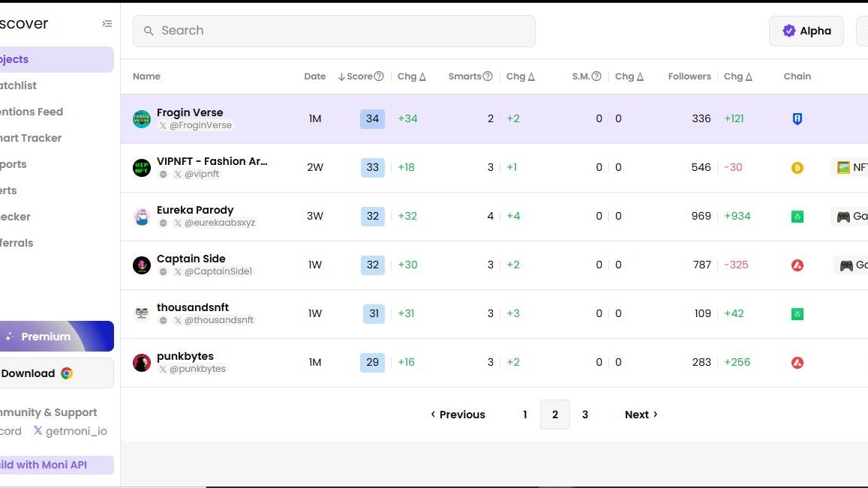The height and width of the screenshot is (488, 868).
Task: Open the website globe icon for Captain Side
Action: (x=164, y=271)
